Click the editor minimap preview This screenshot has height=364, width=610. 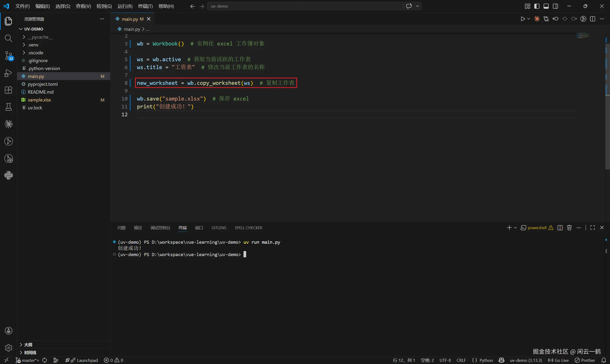[584, 36]
